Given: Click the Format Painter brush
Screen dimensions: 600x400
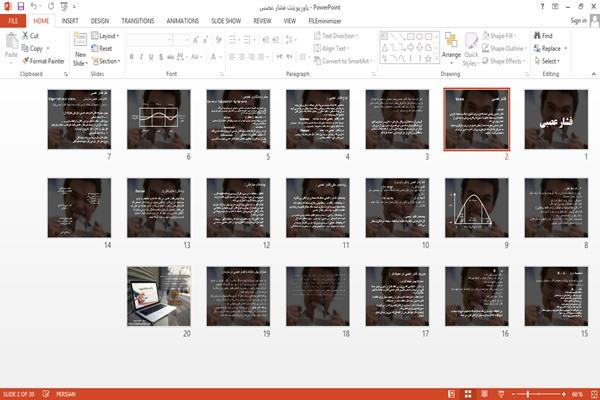Looking at the screenshot, I should pos(43,61).
